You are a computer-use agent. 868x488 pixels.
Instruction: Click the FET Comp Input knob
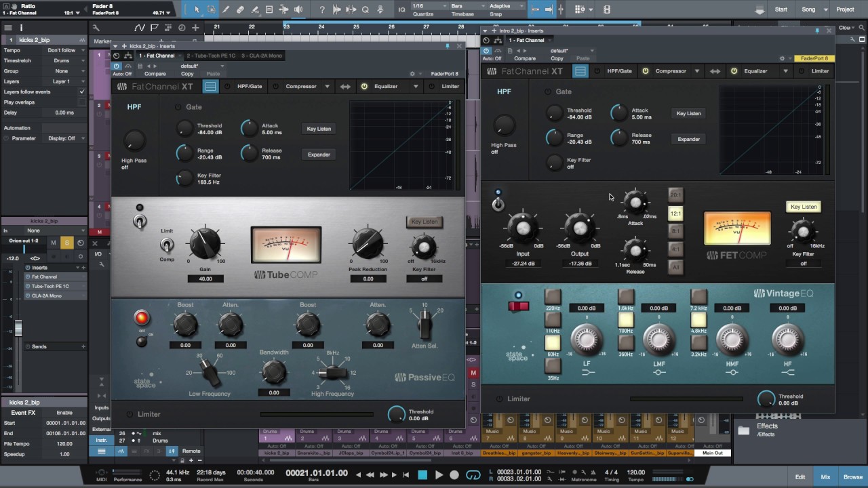click(x=523, y=229)
